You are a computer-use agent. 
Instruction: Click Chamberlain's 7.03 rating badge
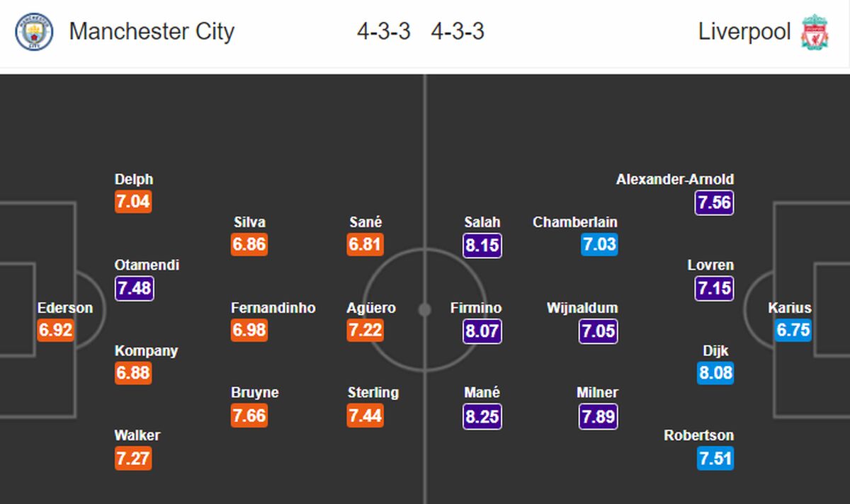[599, 246]
